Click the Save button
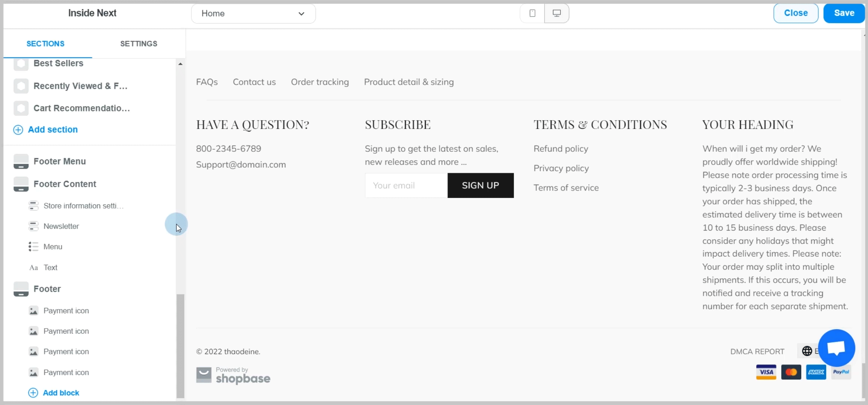The width and height of the screenshot is (868, 405). tap(844, 13)
